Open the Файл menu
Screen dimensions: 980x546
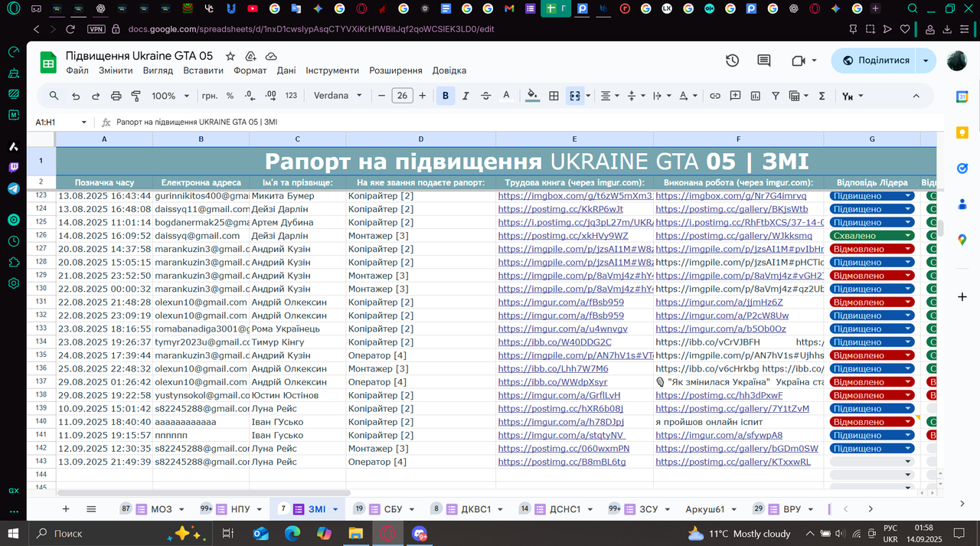77,70
